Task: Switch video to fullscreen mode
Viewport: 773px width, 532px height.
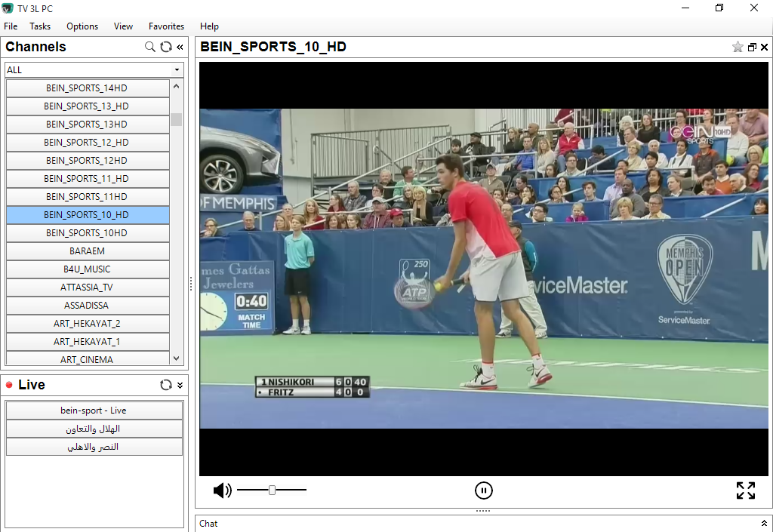Action: pos(746,490)
